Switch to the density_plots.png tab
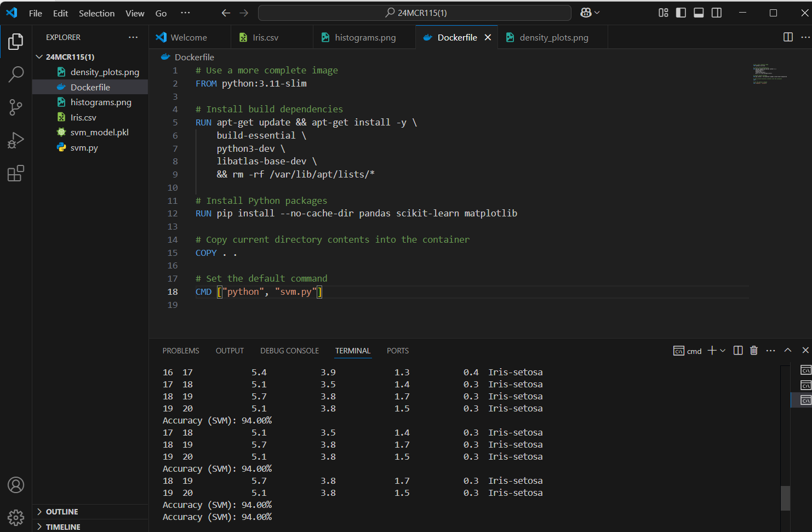This screenshot has height=532, width=812. coord(553,37)
